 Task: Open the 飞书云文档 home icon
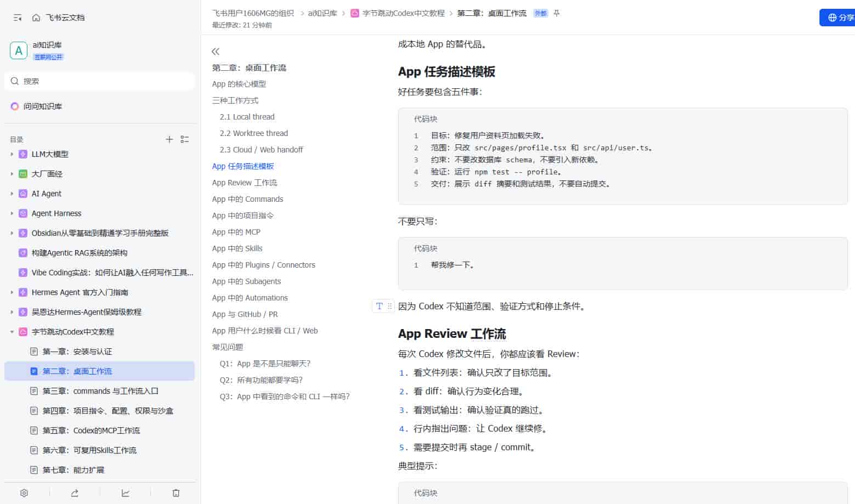[36, 18]
